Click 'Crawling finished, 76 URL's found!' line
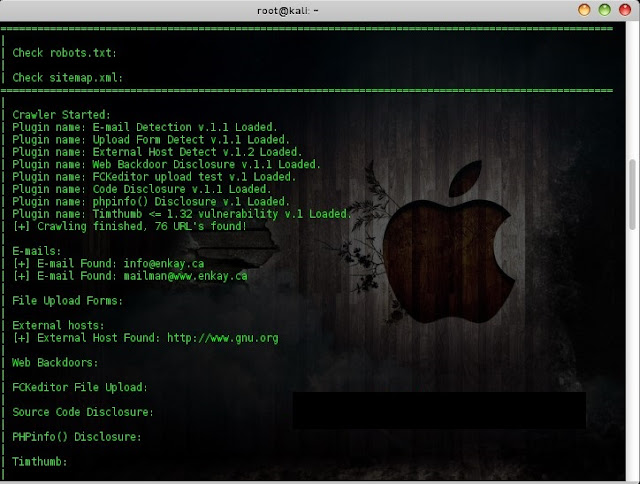The height and width of the screenshot is (484, 640). (x=129, y=226)
